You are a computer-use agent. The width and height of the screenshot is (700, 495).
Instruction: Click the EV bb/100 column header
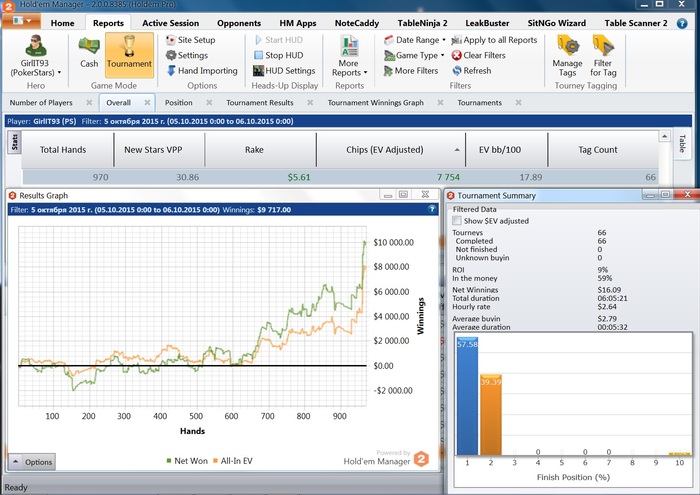coord(506,150)
